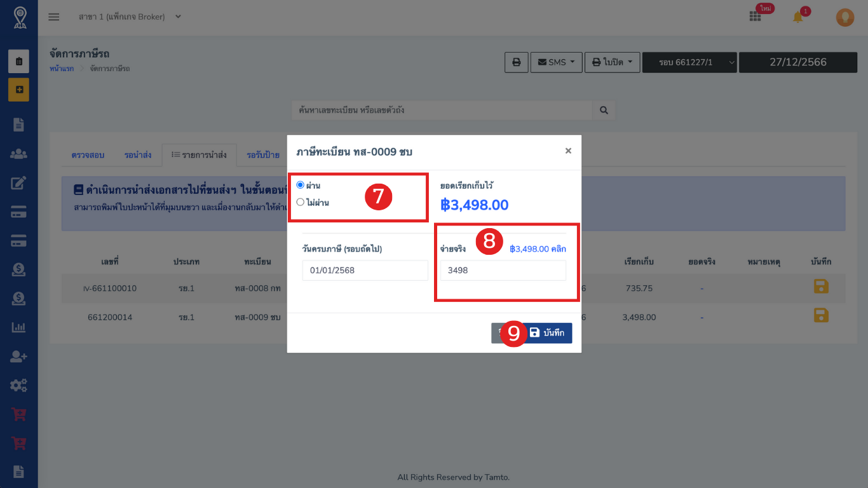The height and width of the screenshot is (488, 868).
Task: Click the Tamto logo in sidebar
Action: (19, 17)
